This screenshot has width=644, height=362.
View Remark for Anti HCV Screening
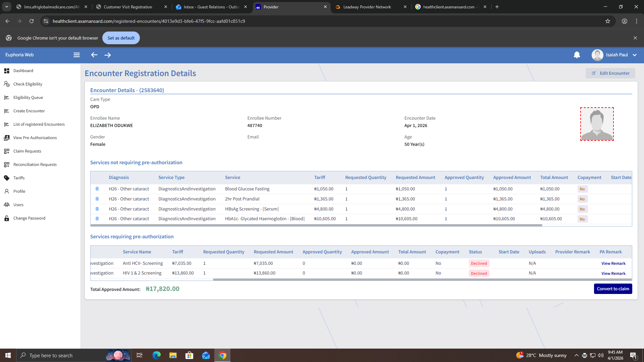(613, 263)
